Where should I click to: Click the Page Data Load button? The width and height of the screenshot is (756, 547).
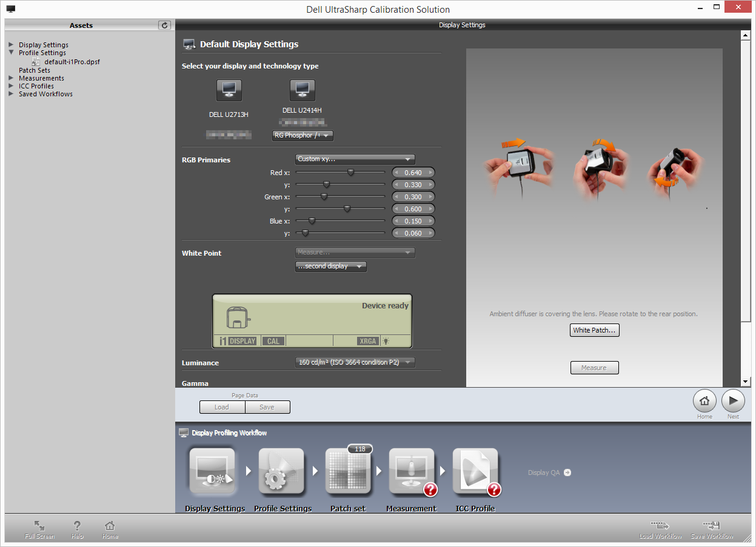tap(222, 407)
